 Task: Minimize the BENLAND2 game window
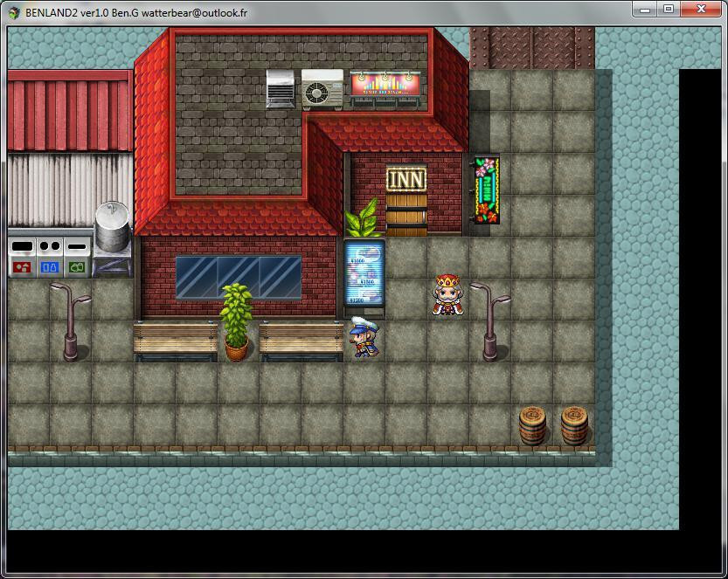645,10
